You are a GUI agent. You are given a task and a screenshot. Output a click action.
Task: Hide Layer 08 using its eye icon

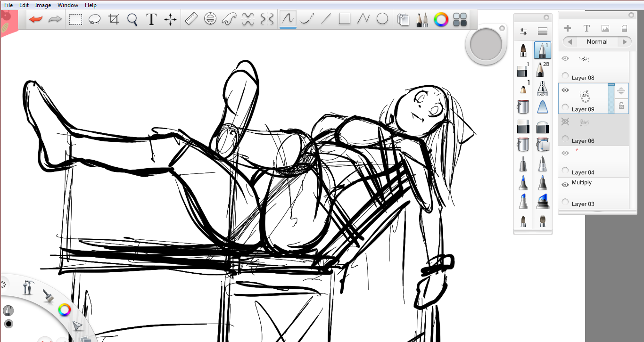coord(565,59)
